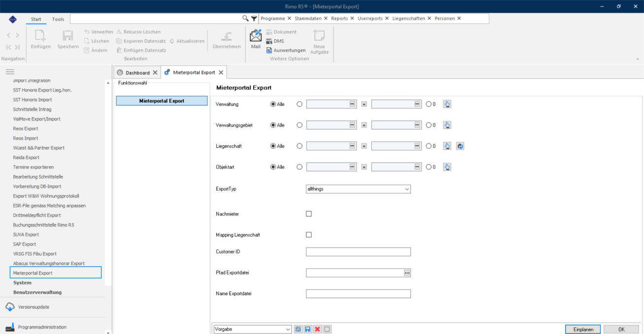Image resolution: width=644 pixels, height=334 pixels.
Task: Collapse the ribbon with the small arrow
Action: coord(638,59)
